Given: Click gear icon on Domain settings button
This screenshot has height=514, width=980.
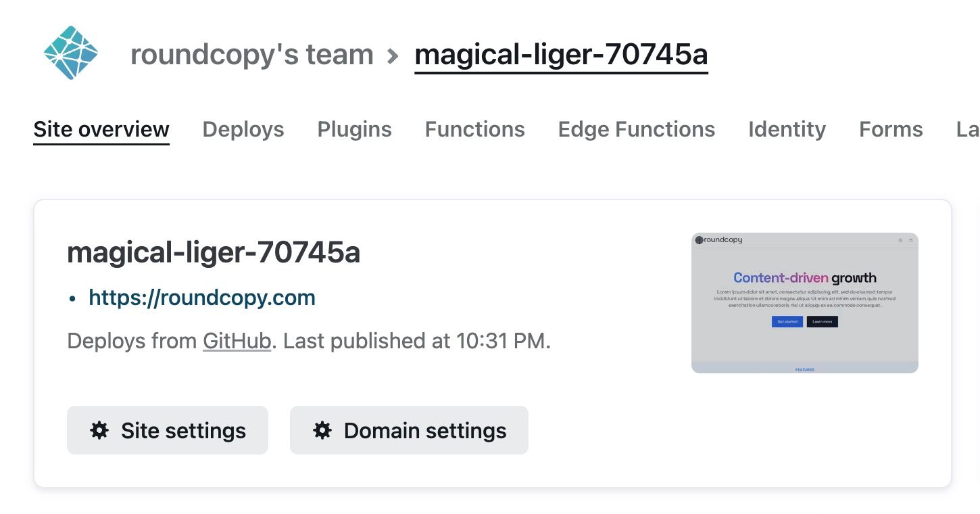Looking at the screenshot, I should click(x=322, y=430).
